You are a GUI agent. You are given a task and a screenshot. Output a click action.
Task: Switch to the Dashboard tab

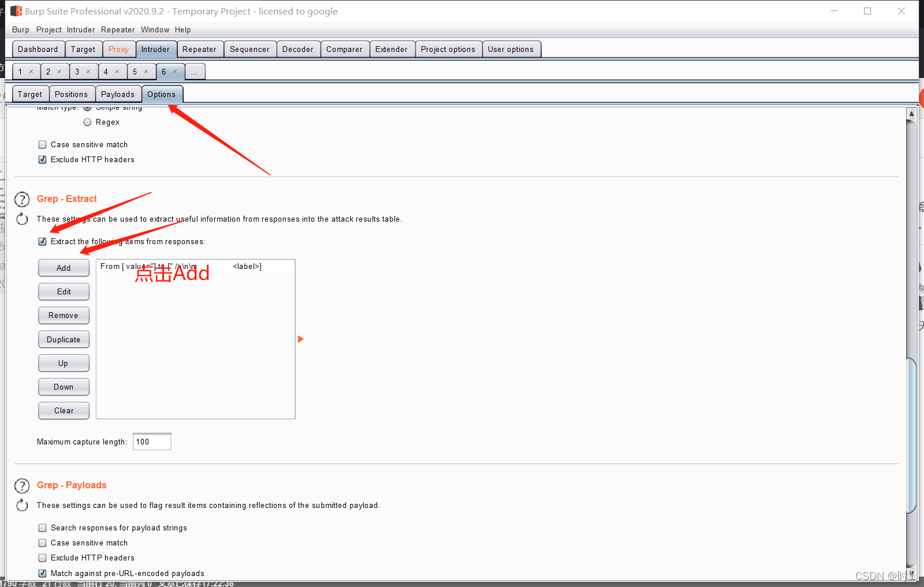point(38,50)
